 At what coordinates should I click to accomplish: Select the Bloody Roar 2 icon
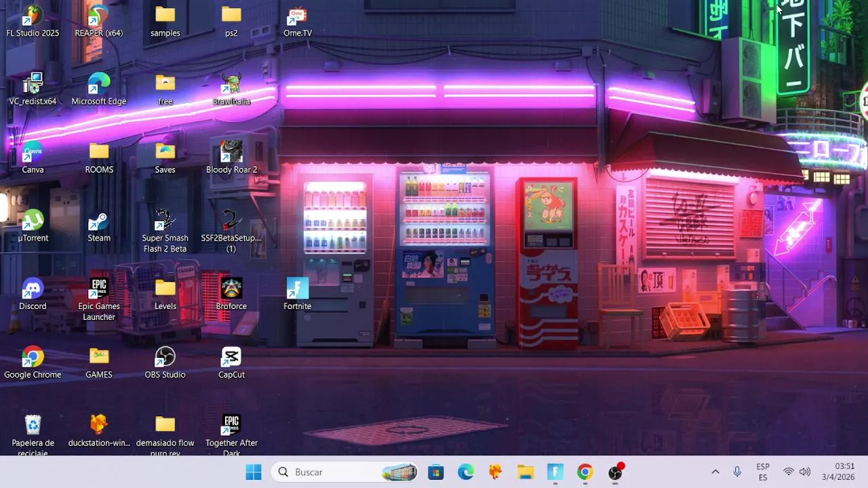click(231, 158)
